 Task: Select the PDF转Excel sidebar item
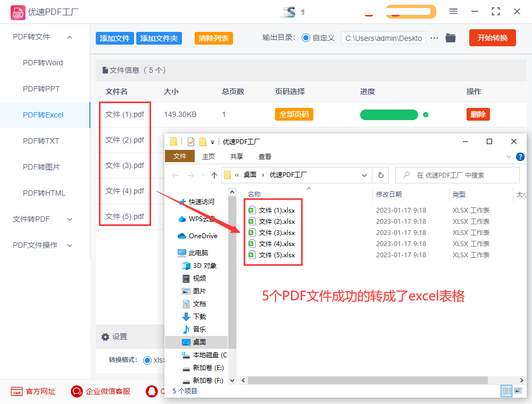pyautogui.click(x=45, y=115)
